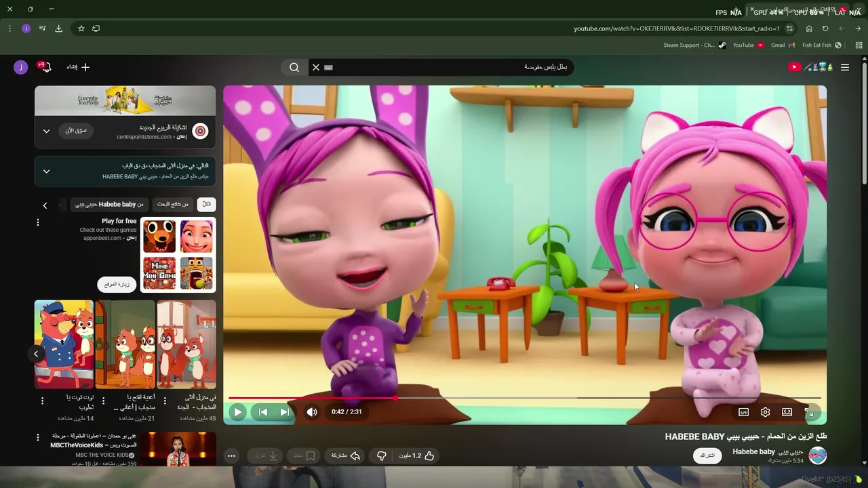Screen dimensions: 868x488
Task: Open توت توت يا طوب video thumbnail
Action: [64, 344]
